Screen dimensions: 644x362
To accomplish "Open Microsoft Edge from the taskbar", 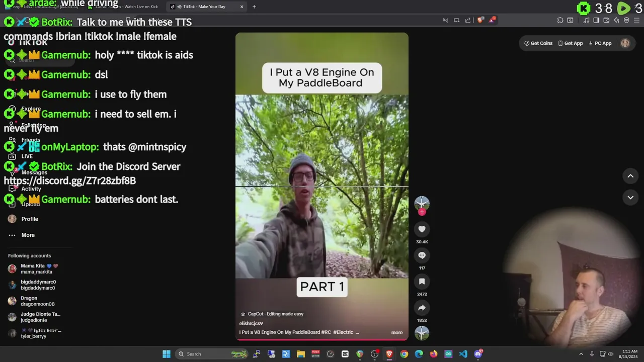I will (419, 354).
